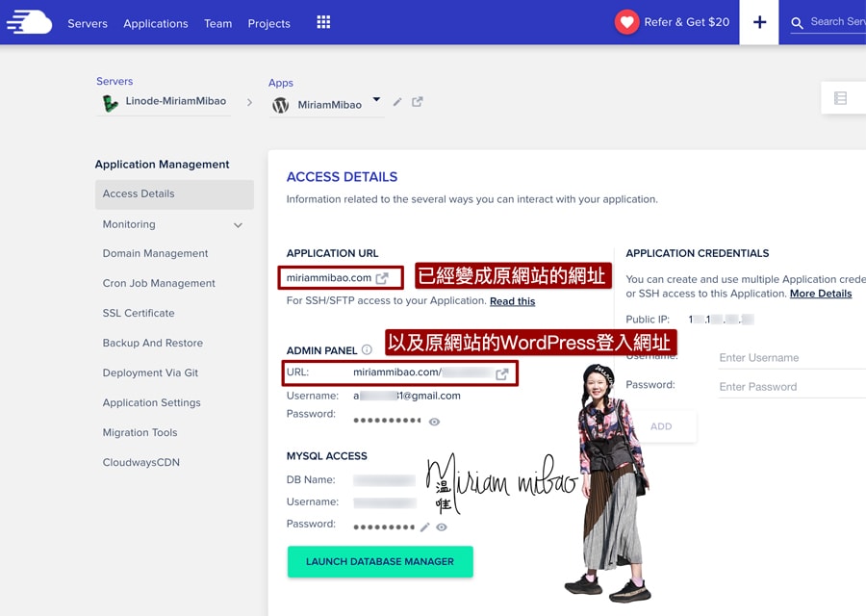Image resolution: width=866 pixels, height=616 pixels.
Task: Select Domain Management
Action: (155, 253)
